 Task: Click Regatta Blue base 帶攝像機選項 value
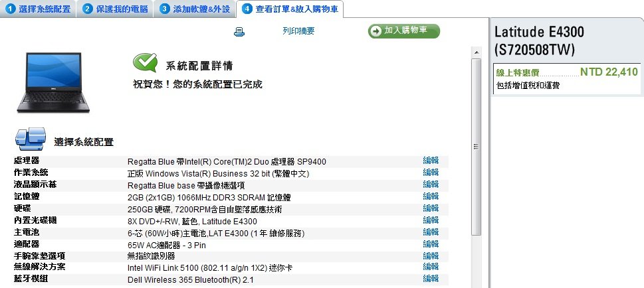tap(186, 186)
